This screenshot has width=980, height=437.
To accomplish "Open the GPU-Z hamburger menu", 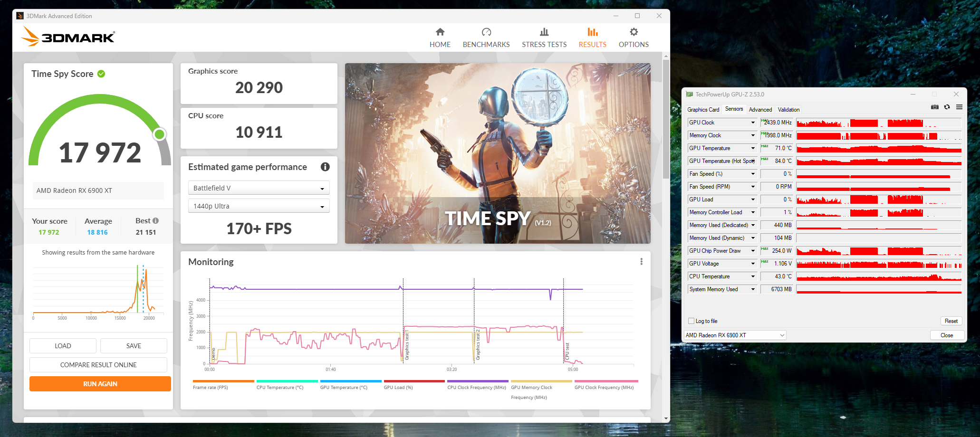I will click(x=959, y=107).
